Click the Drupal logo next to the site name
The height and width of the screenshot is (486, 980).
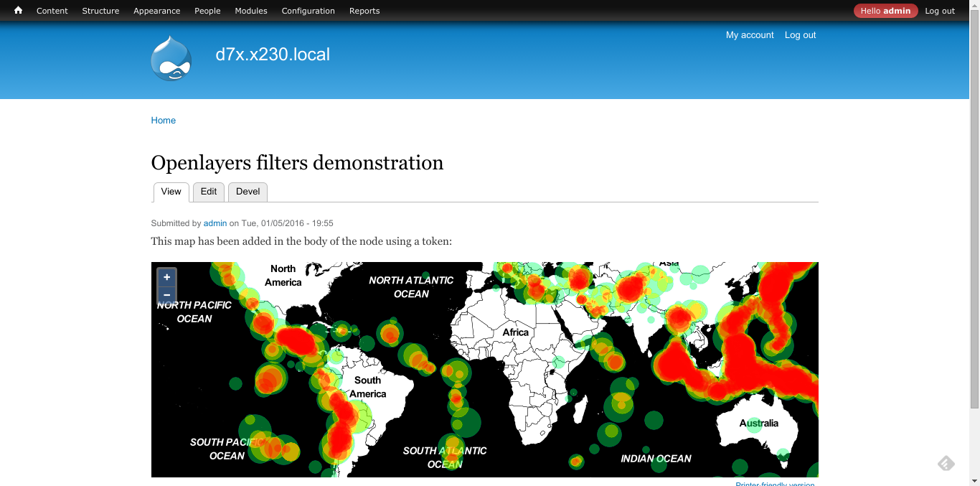pos(170,58)
